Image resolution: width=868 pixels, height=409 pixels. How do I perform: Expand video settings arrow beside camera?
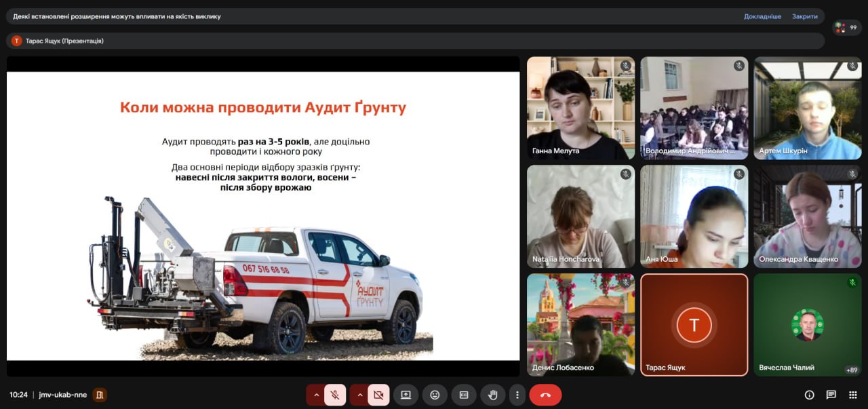359,395
